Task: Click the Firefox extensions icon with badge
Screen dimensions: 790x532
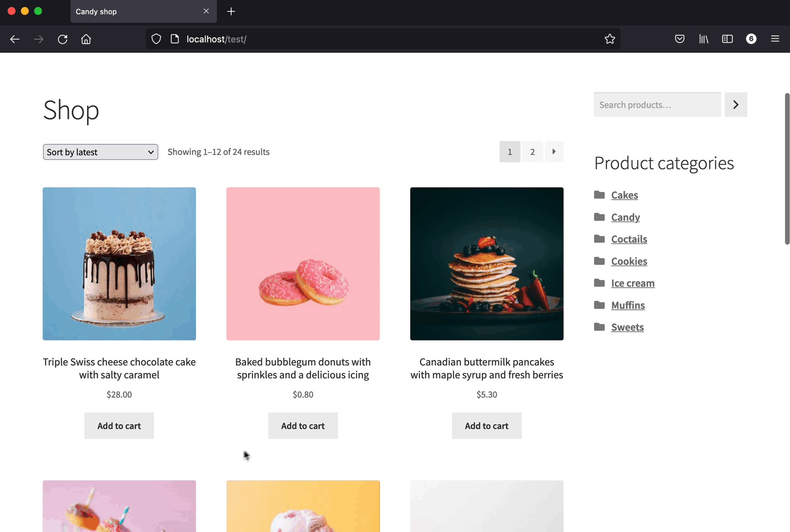Action: (751, 39)
